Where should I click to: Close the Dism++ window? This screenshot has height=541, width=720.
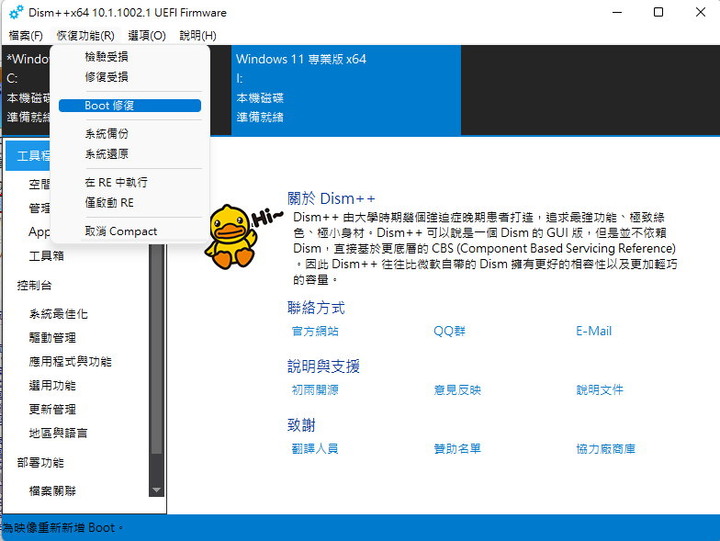click(x=700, y=12)
